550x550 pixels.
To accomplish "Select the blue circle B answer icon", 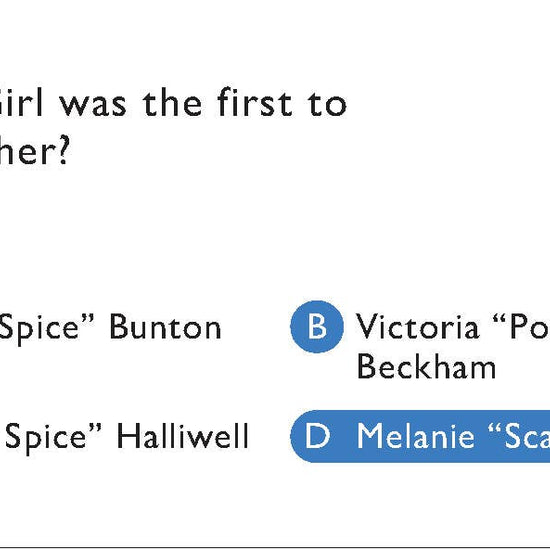I will point(317,327).
